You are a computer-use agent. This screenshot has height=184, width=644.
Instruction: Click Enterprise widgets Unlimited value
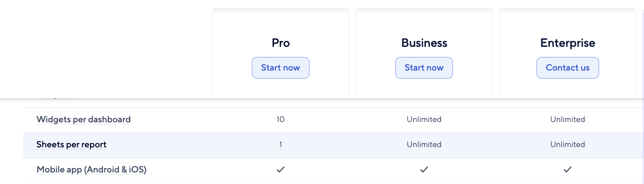(568, 119)
